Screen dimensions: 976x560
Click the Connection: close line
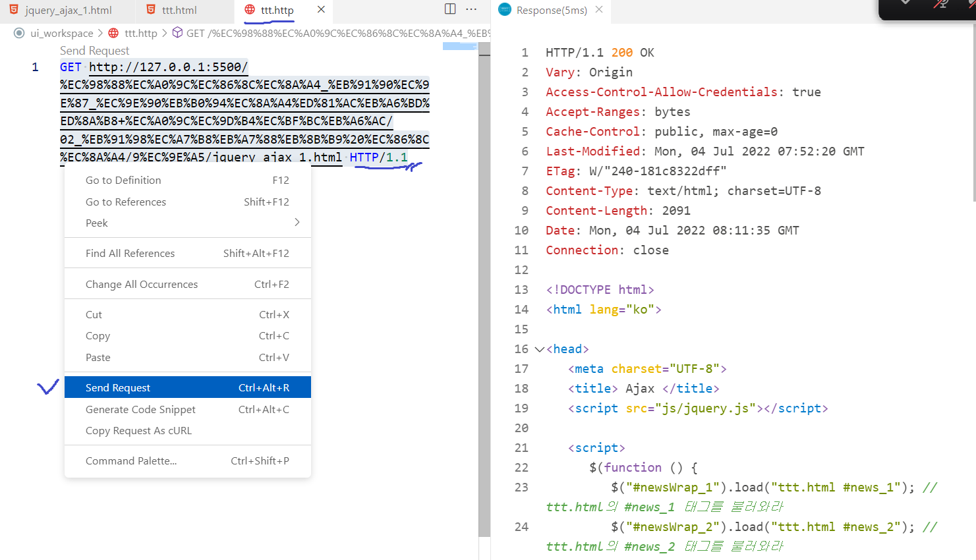tap(607, 250)
